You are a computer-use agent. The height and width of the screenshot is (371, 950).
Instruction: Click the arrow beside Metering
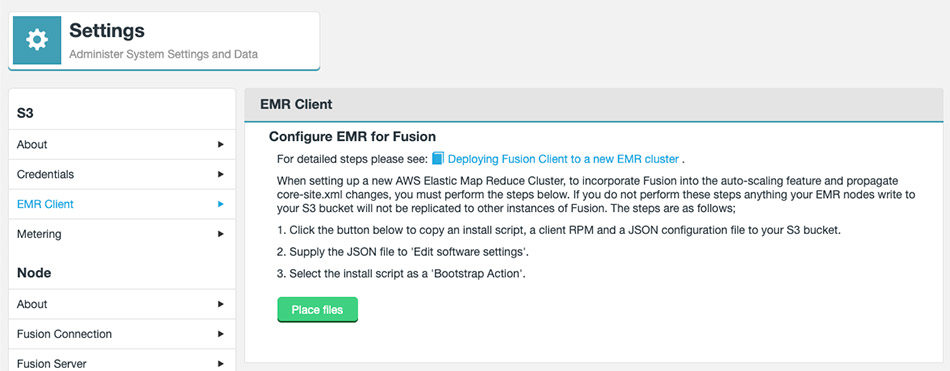coord(221,233)
